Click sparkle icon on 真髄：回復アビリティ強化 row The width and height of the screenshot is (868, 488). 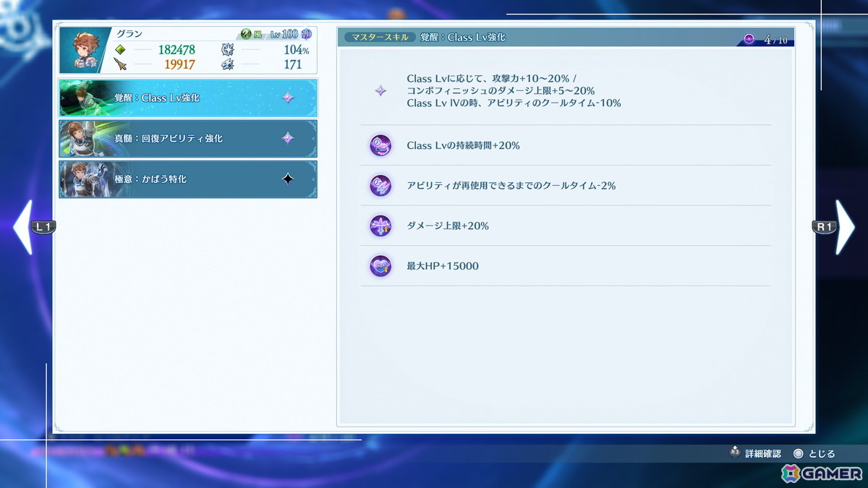[288, 138]
